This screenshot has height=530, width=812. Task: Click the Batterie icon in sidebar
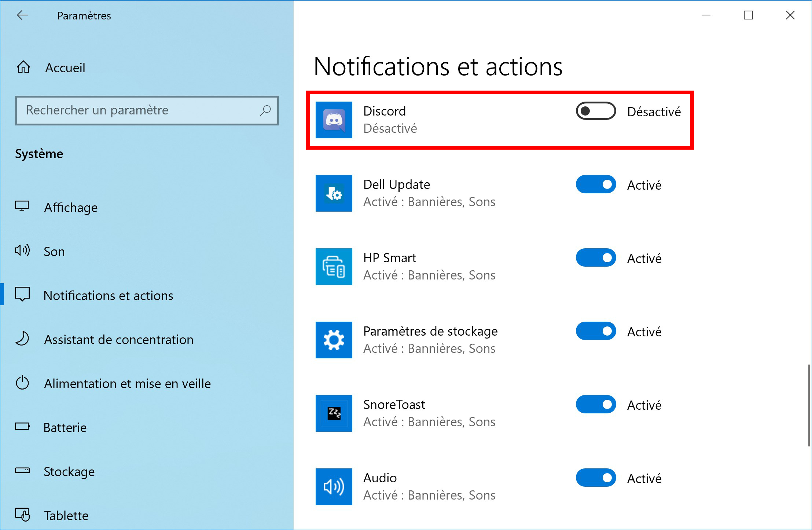[22, 427]
